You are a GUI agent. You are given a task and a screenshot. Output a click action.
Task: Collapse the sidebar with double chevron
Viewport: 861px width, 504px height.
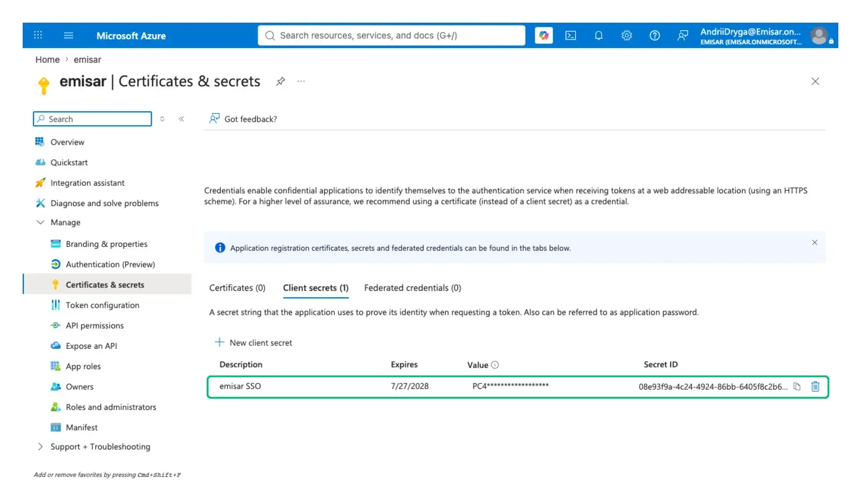click(181, 119)
